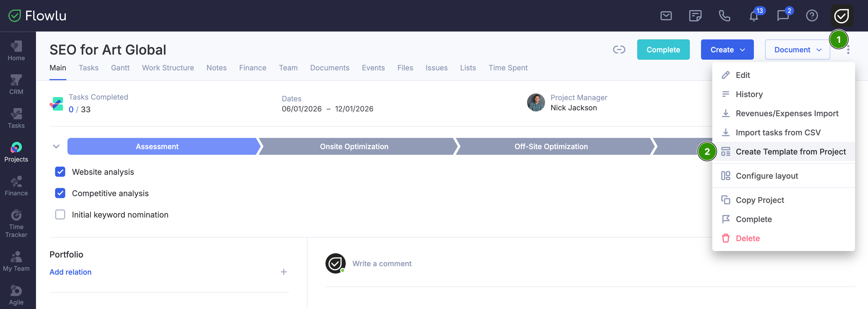Viewport: 868px width, 309px height.
Task: Open My Team in the sidebar
Action: [16, 261]
